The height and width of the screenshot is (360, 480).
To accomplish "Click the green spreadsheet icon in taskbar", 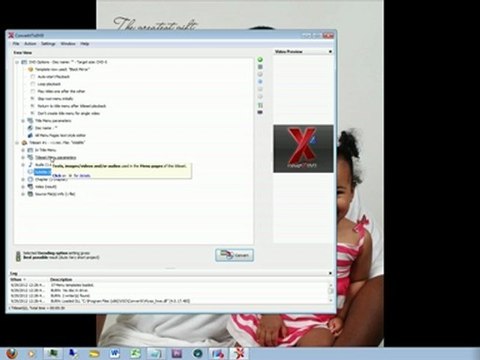I will point(136,353).
